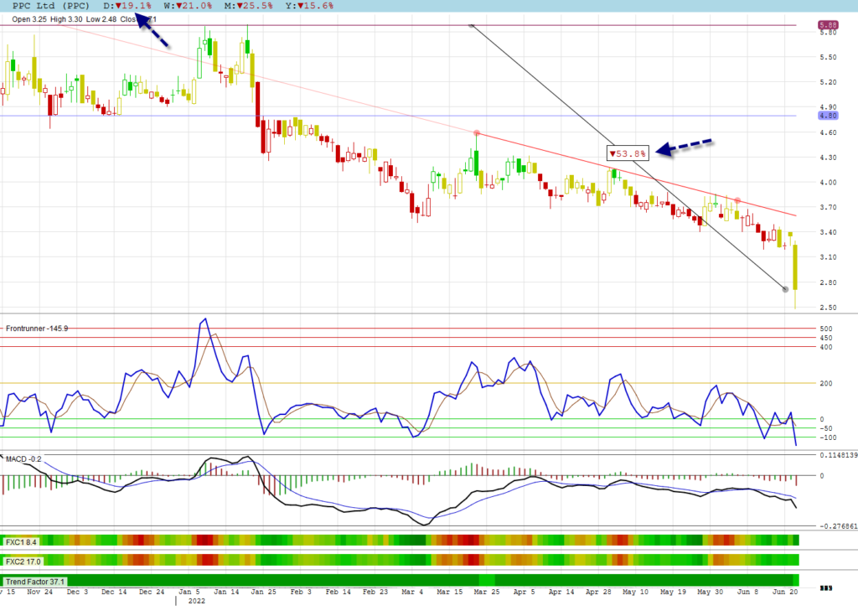Click the 500 level on Frontrunner axis
This screenshot has height=616, width=858.
point(825,329)
